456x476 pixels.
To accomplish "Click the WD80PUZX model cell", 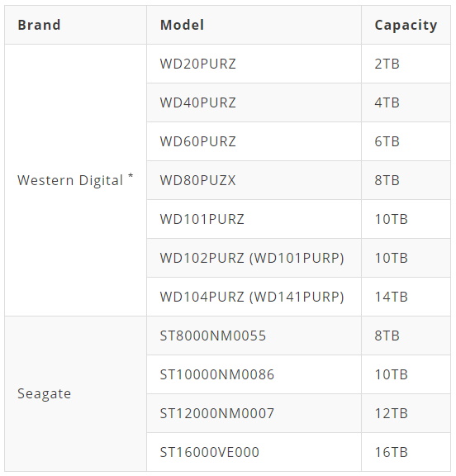I will pos(254,180).
